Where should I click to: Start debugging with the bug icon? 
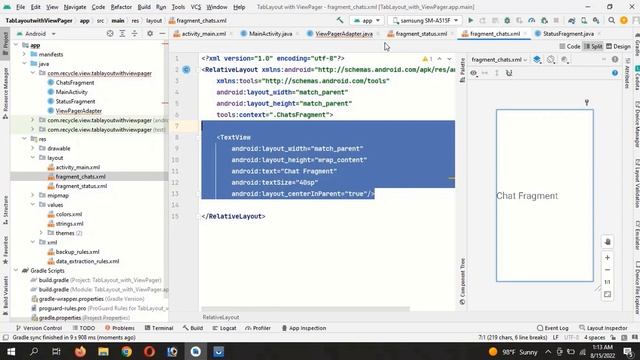[507, 20]
